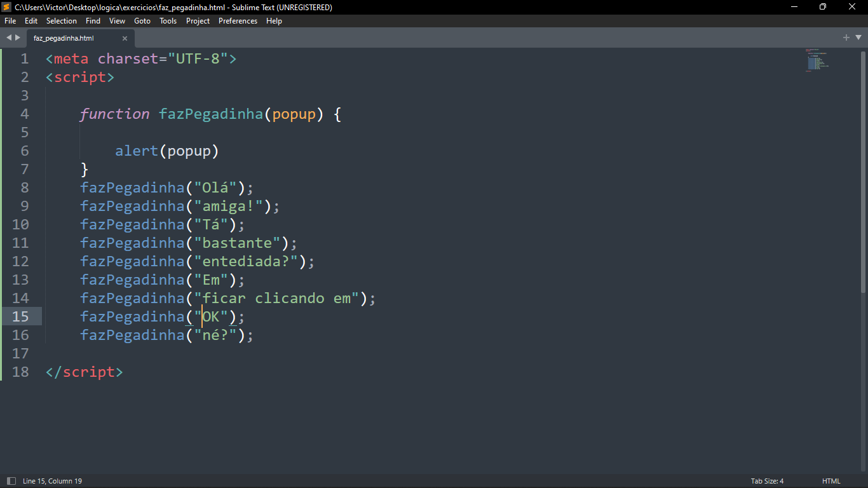This screenshot has width=868, height=488.
Task: Open the tab list dropdown arrow
Action: pos(857,38)
